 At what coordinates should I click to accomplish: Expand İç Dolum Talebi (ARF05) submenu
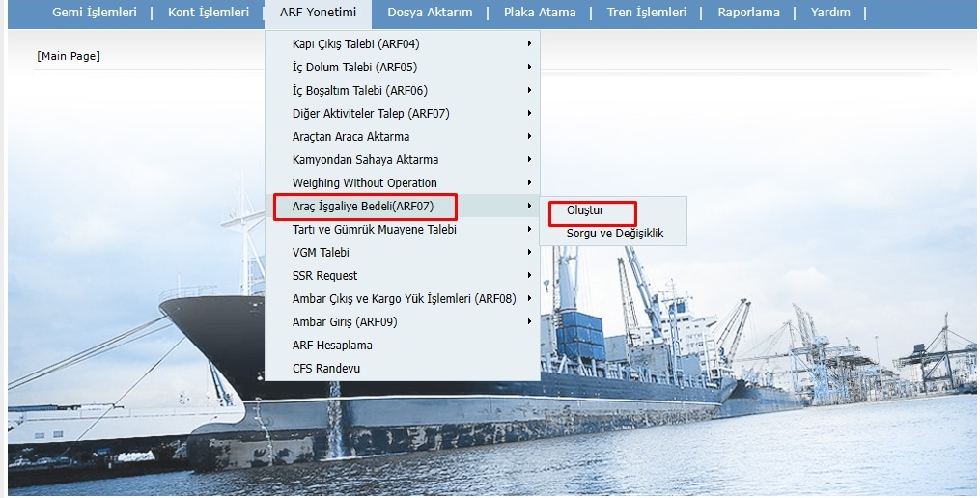coord(354,67)
